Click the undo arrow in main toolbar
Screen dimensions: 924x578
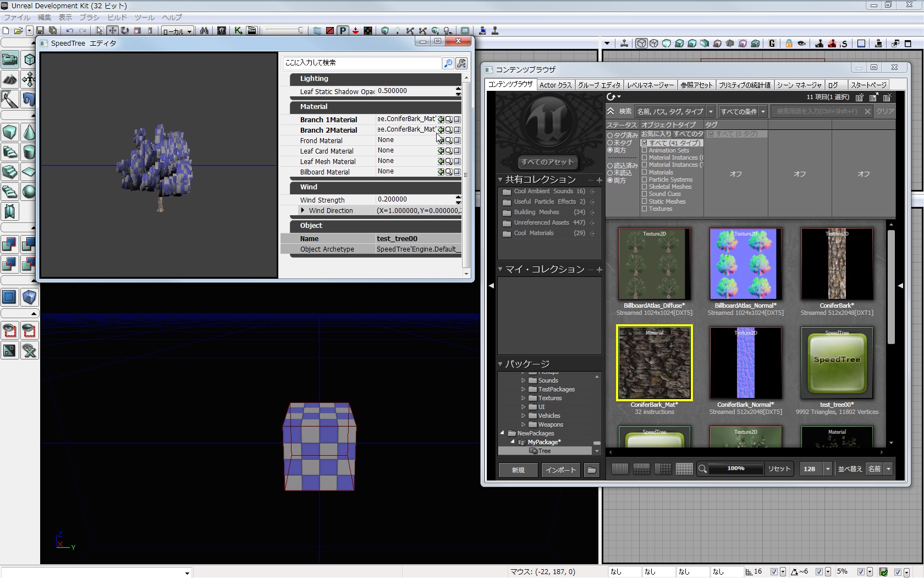click(70, 31)
